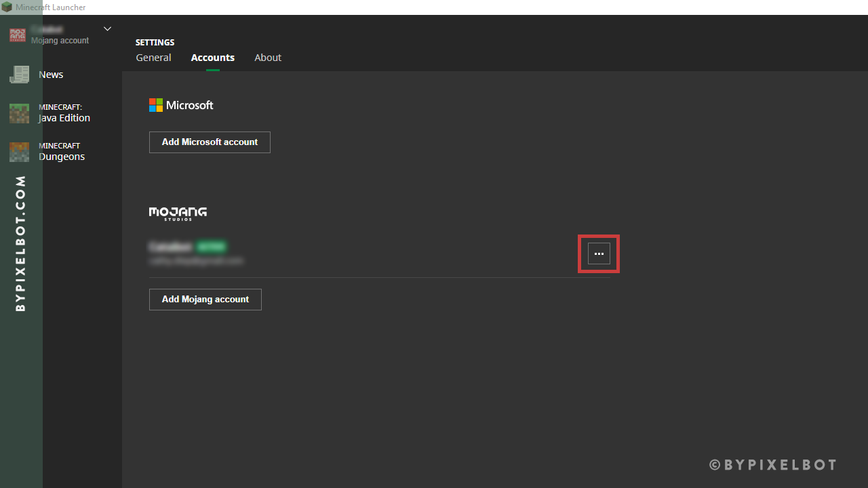This screenshot has width=868, height=488.
Task: Select the Accounts tab
Action: (x=212, y=58)
